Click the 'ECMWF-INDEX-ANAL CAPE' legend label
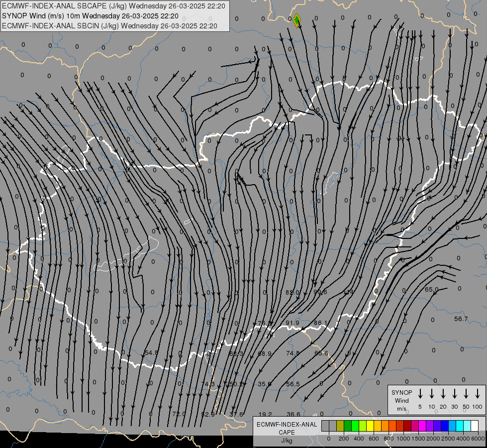The width and height of the screenshot is (487, 448). (x=287, y=429)
